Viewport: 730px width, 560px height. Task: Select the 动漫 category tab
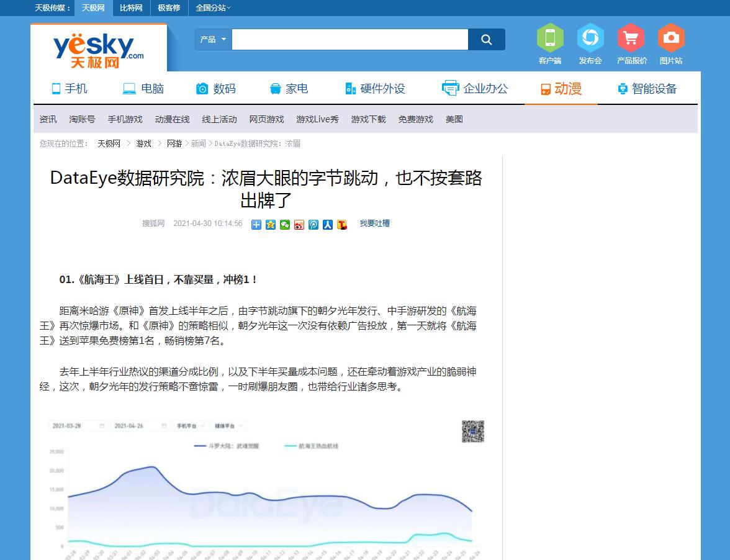click(561, 88)
